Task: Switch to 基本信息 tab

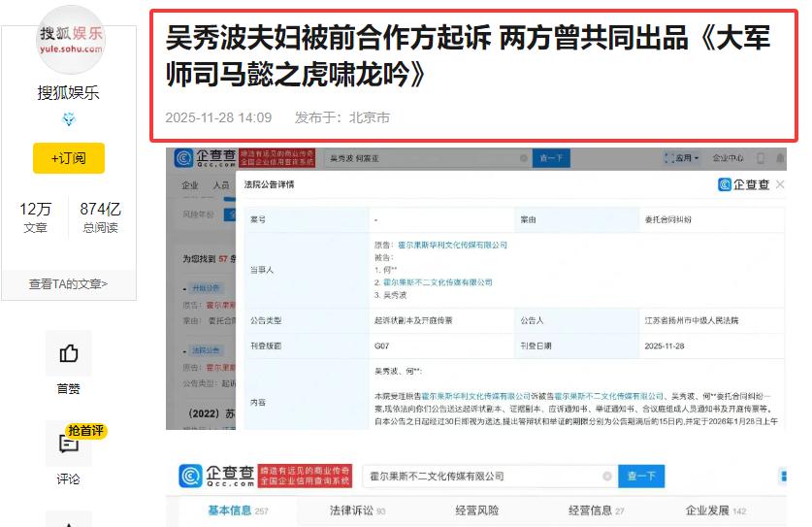Action: tap(238, 511)
